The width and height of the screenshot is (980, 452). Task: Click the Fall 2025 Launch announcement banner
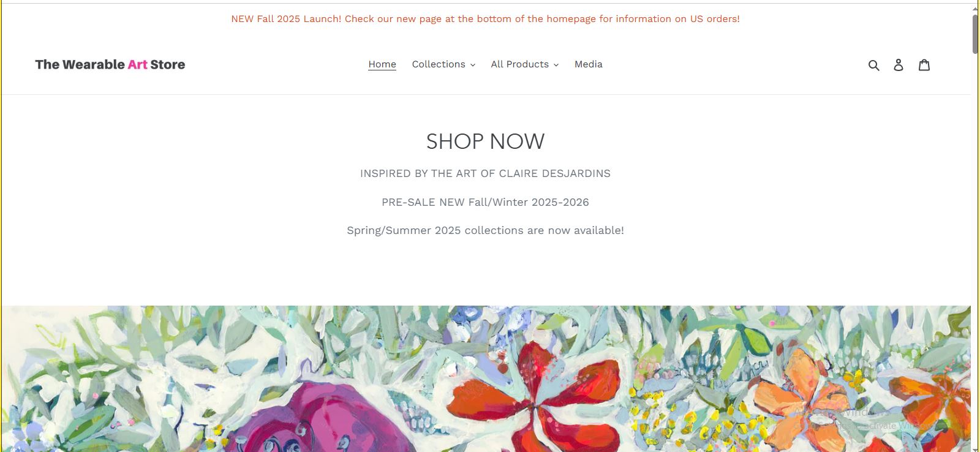coord(486,19)
